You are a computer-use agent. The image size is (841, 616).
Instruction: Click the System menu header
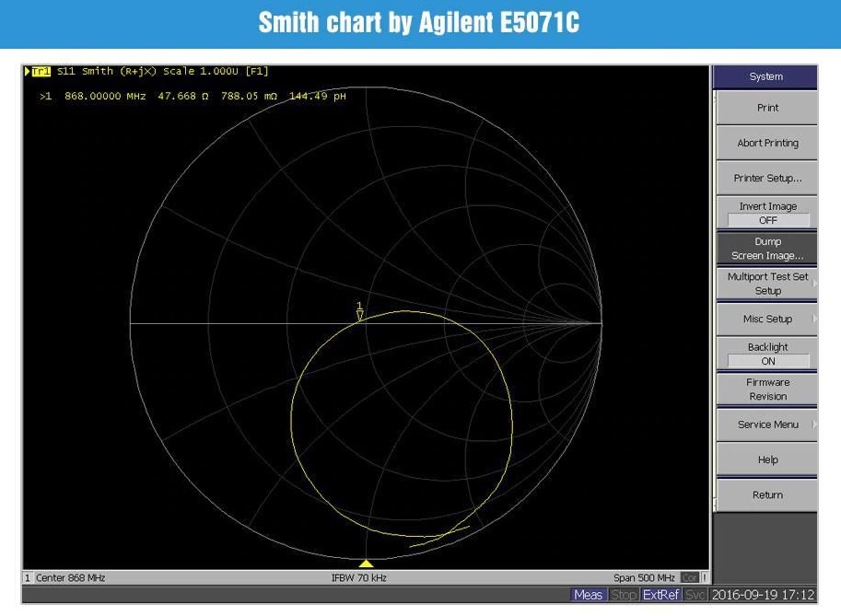point(765,76)
